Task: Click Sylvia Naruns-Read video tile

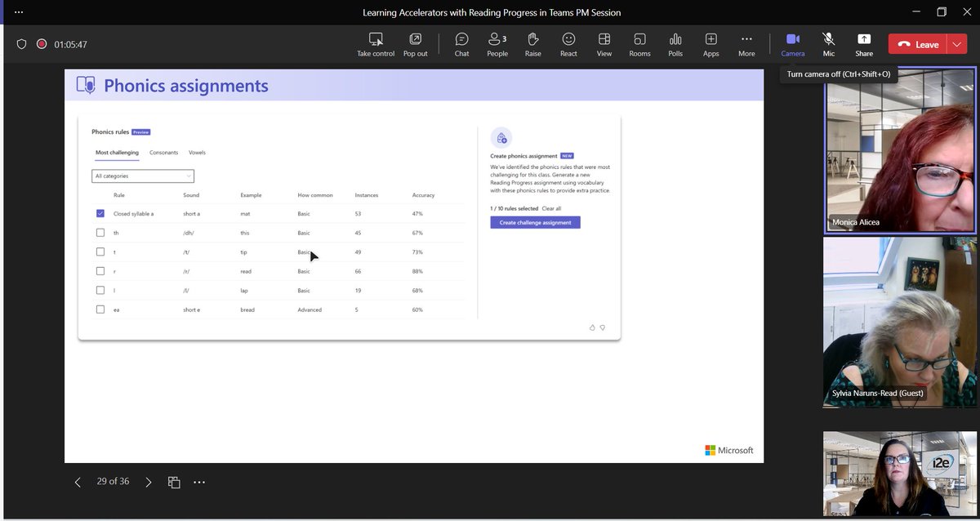Action: pos(900,322)
